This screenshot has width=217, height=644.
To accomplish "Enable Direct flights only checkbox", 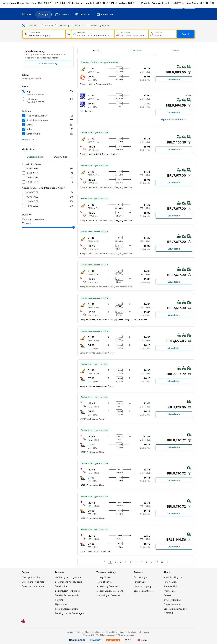I will pos(88,26).
